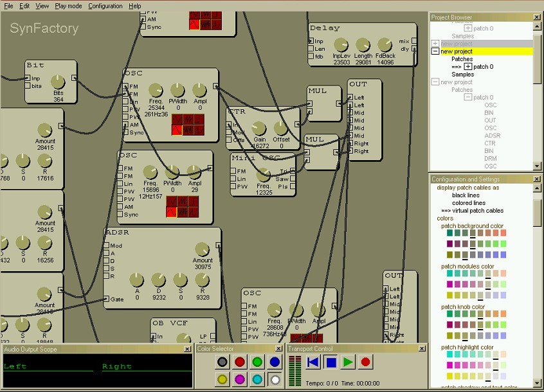Viewport: 544px width, 392px height.
Task: Pick leftmost magenta swatch under patch modules color
Action: point(449,285)
